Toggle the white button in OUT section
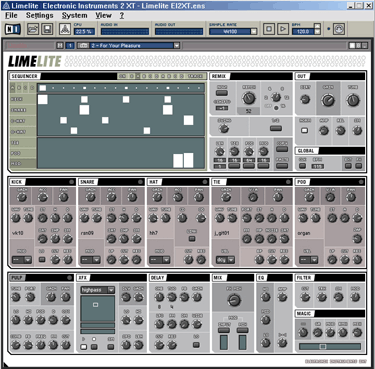 coord(304,131)
